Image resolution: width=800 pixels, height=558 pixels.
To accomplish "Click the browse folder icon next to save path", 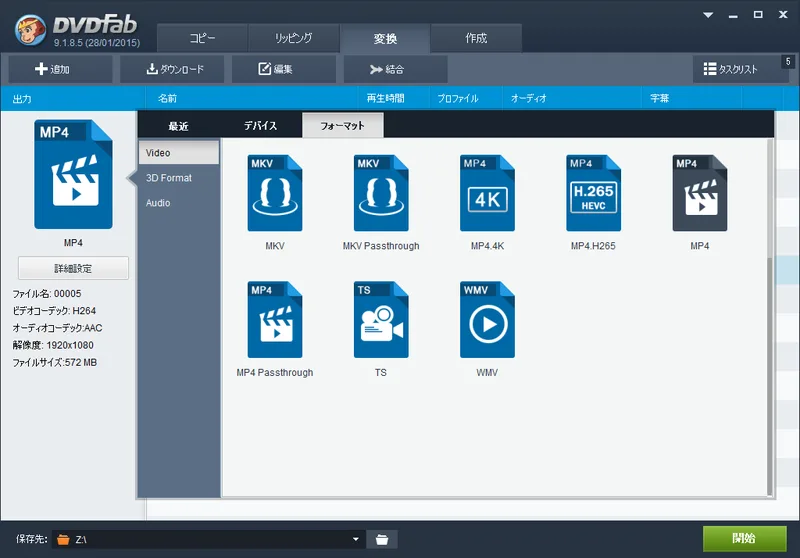I will click(x=381, y=540).
